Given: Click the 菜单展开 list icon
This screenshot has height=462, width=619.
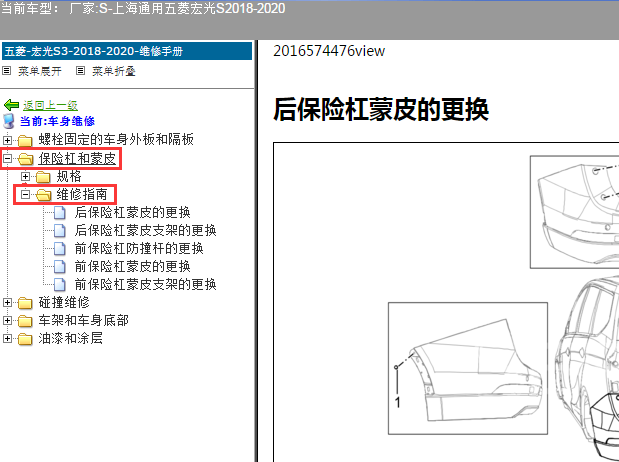Looking at the screenshot, I should click(6, 71).
